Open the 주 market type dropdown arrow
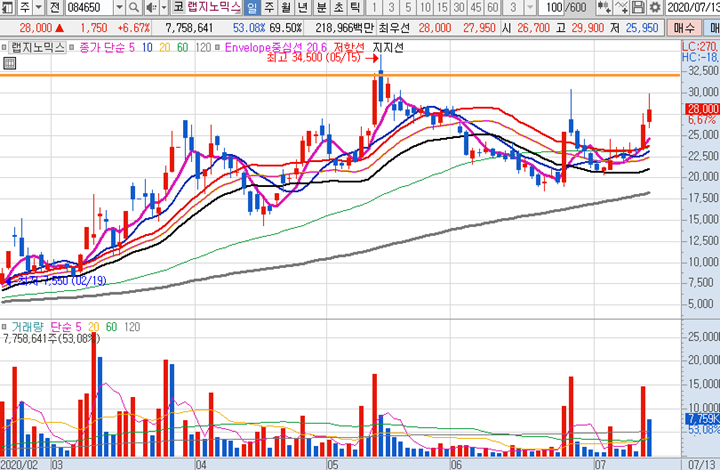 (x=39, y=7)
